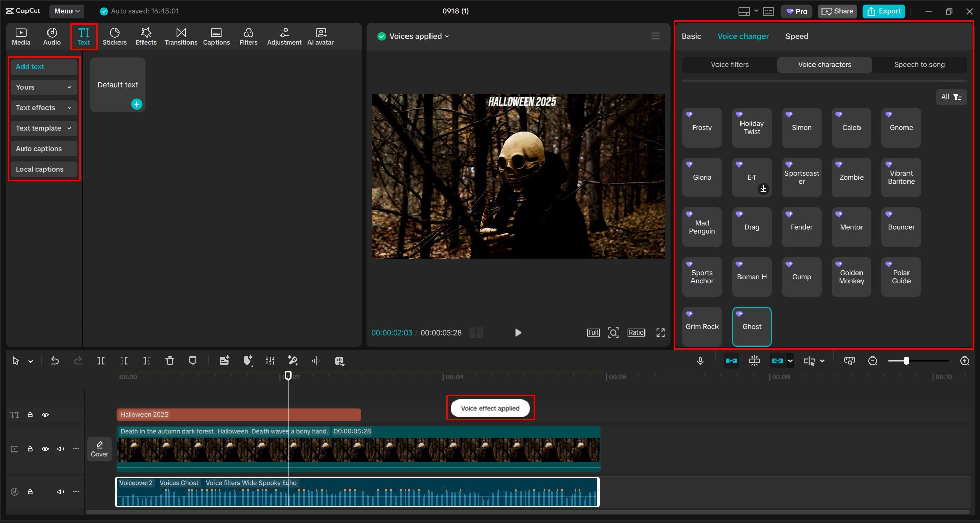Open the Audio panel

(x=52, y=36)
